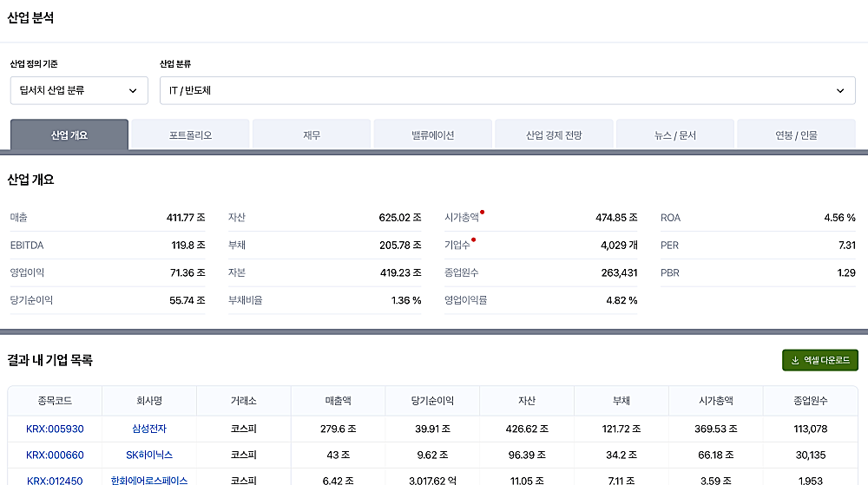The height and width of the screenshot is (485, 868).
Task: Click the 영업이익률 value 4.82 %
Action: (x=621, y=300)
